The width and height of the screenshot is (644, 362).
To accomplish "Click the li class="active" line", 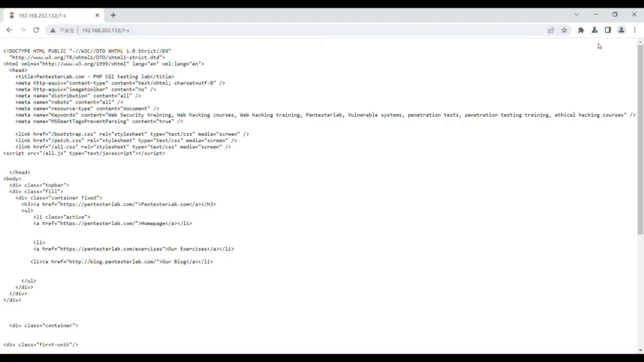I will [62, 217].
